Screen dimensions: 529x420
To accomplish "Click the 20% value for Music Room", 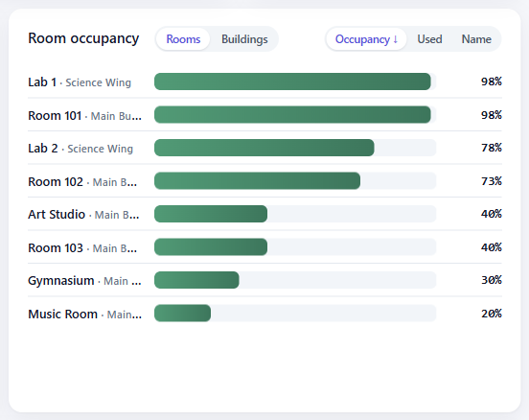I will [492, 314].
